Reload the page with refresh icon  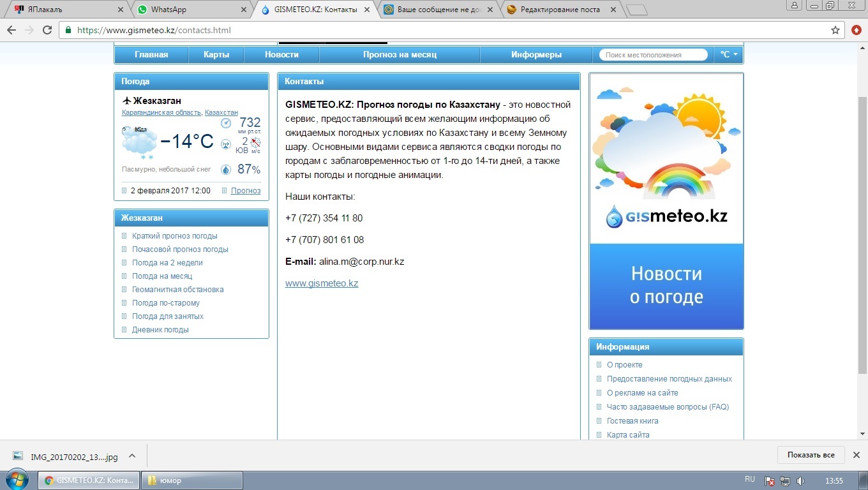47,30
